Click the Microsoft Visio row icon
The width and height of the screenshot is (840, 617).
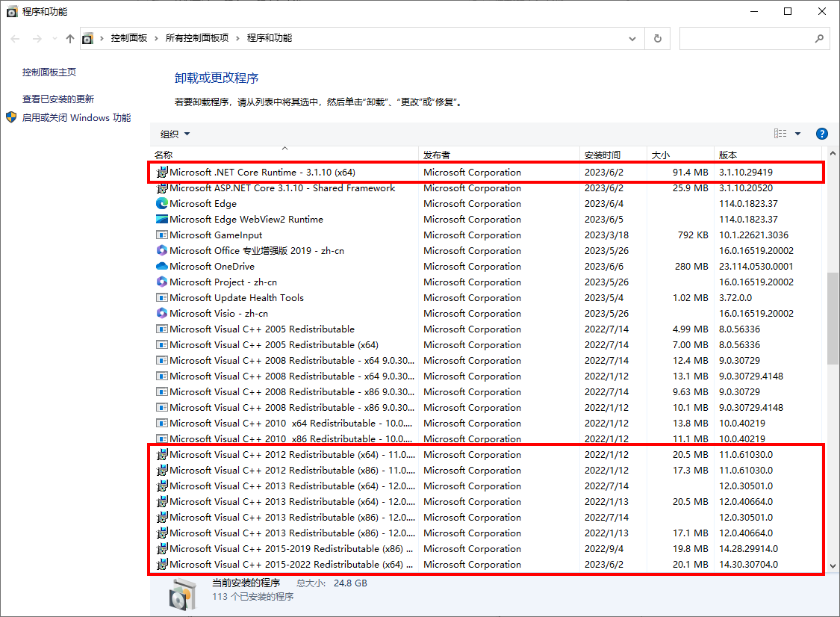[x=162, y=313]
